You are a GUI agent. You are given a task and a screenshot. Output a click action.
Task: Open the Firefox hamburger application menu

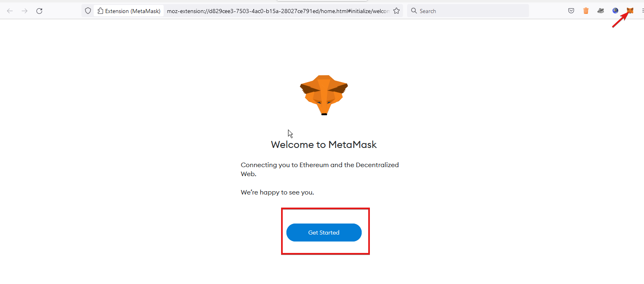pyautogui.click(x=642, y=11)
